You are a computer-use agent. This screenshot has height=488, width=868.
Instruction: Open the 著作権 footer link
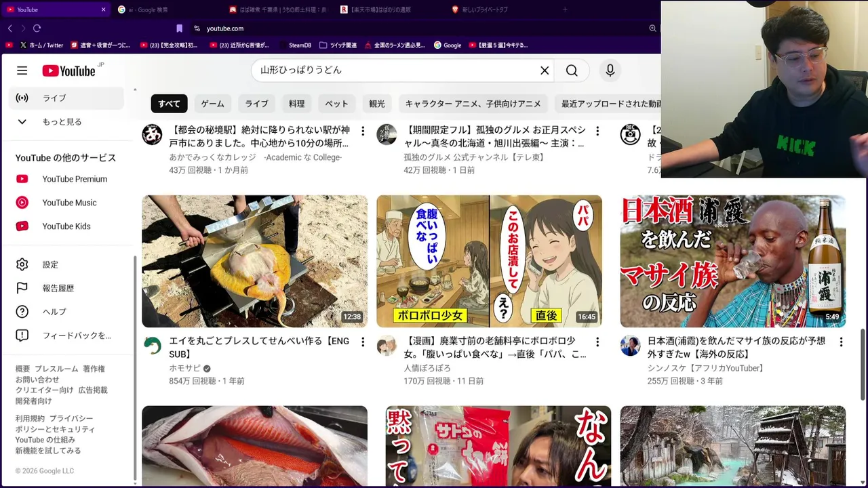click(x=94, y=369)
